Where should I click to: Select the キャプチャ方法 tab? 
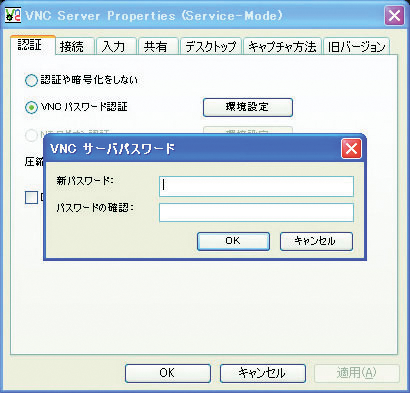point(282,46)
